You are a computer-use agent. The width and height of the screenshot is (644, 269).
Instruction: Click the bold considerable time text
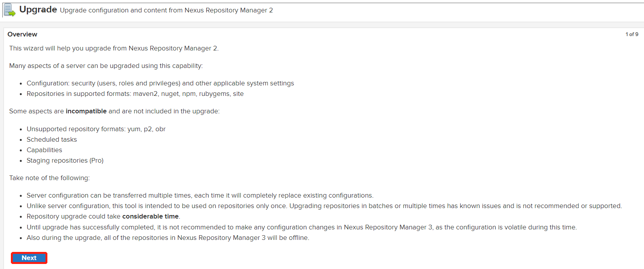(150, 217)
